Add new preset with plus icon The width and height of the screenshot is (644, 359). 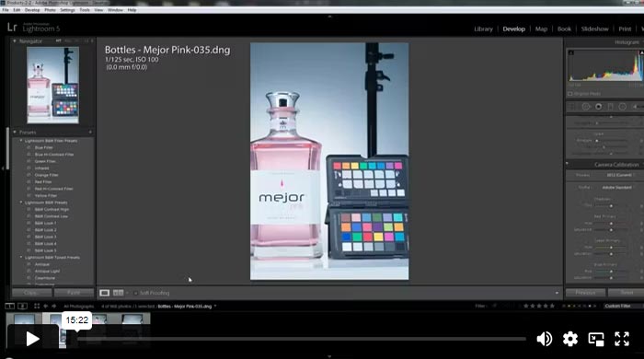point(90,133)
